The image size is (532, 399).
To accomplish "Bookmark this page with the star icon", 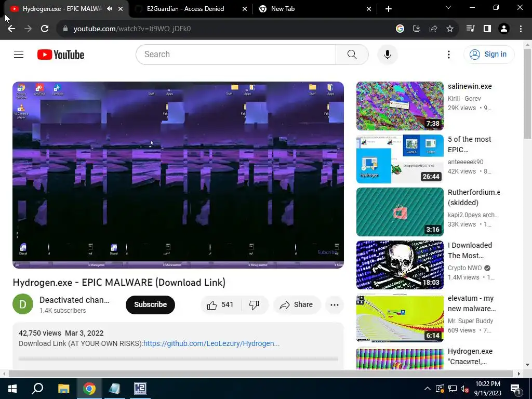I will (450, 29).
